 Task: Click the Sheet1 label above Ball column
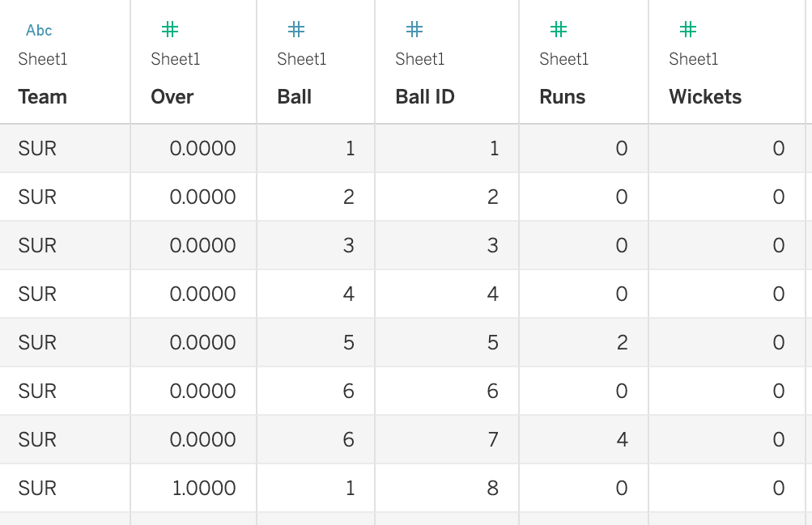click(x=302, y=59)
